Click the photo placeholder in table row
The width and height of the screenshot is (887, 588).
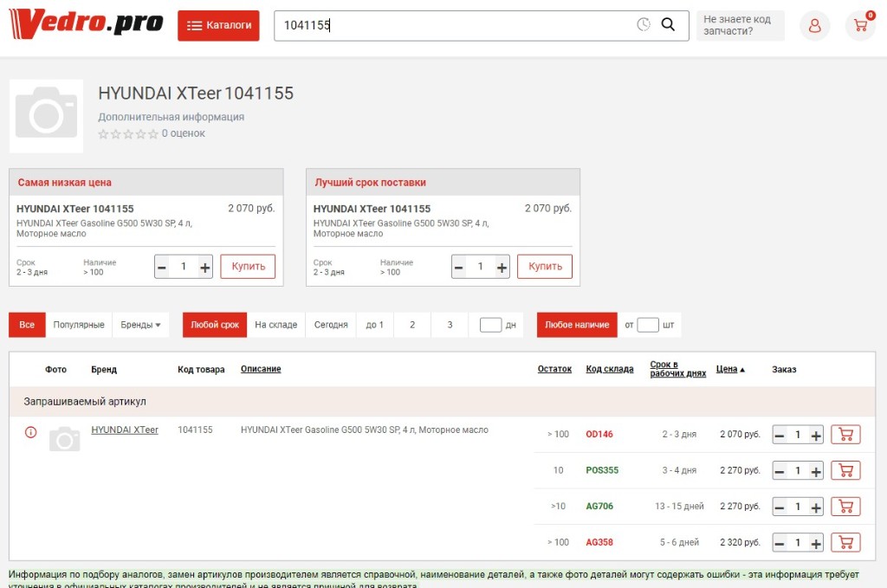click(64, 439)
